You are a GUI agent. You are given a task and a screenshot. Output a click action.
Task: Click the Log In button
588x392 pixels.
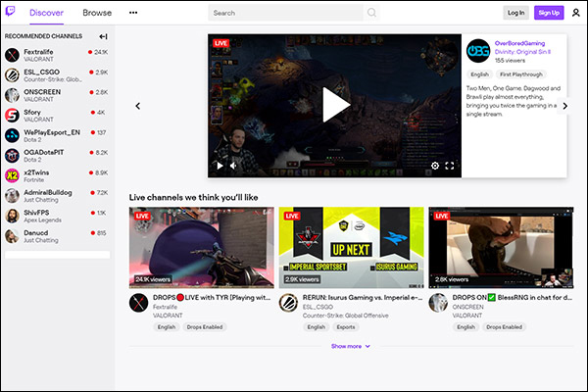pos(515,13)
